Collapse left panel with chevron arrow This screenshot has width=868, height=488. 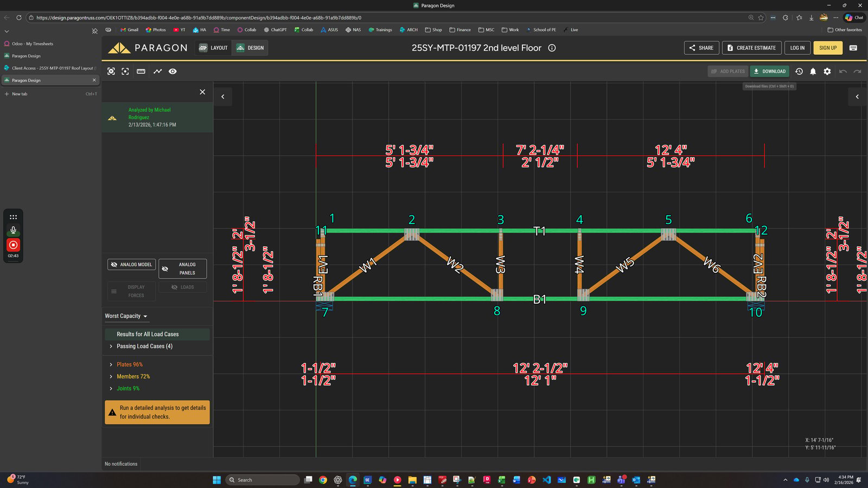tap(223, 97)
